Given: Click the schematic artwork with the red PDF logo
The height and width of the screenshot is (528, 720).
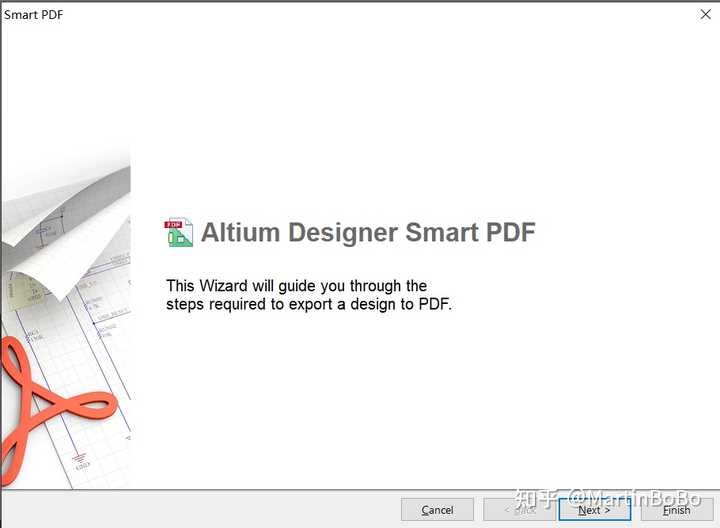Looking at the screenshot, I should [66, 316].
